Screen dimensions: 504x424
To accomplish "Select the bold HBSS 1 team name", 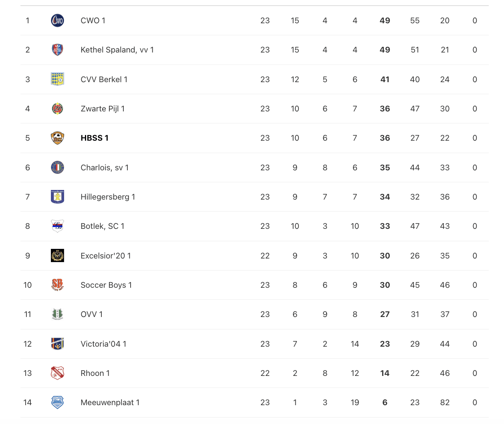I will coord(95,138).
